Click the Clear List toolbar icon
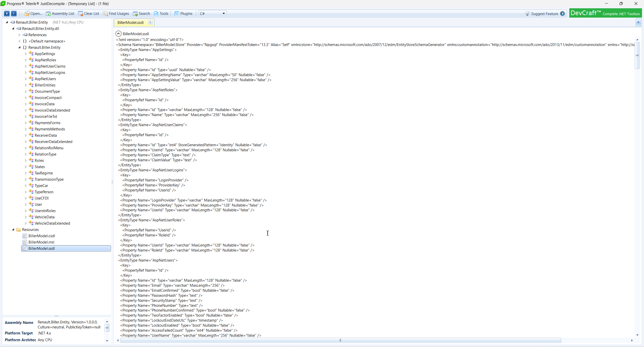 pos(89,13)
